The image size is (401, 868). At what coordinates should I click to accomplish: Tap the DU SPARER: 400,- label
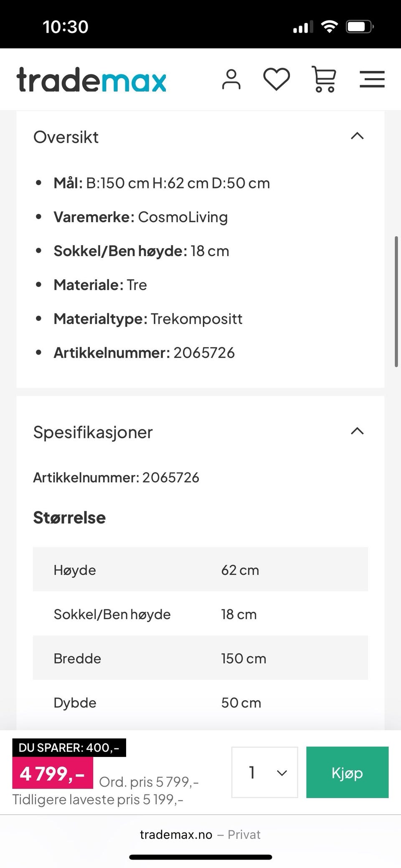point(69,748)
